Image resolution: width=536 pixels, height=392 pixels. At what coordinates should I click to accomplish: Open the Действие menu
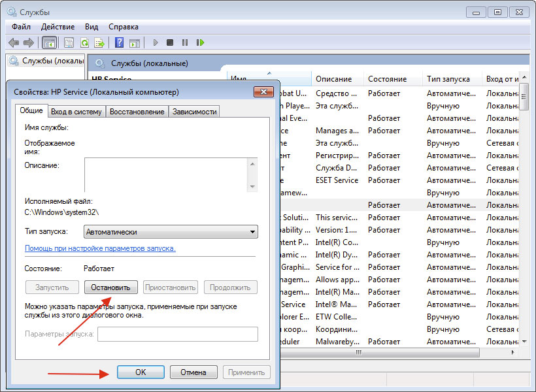[x=58, y=27]
